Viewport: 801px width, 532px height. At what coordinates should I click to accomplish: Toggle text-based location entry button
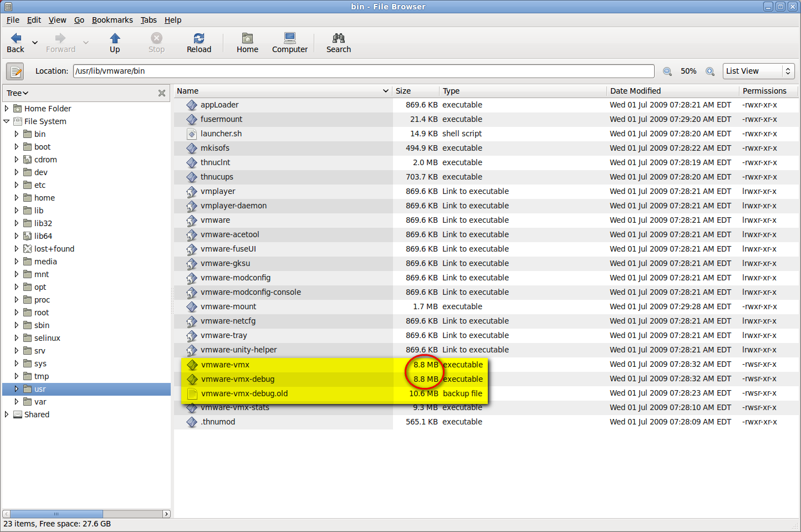pyautogui.click(x=15, y=71)
